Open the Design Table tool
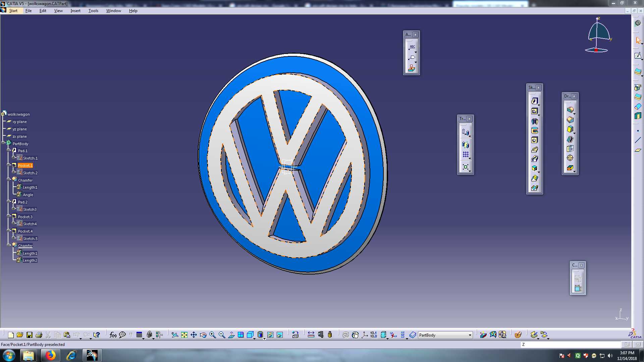This screenshot has width=644, height=362. click(139, 335)
